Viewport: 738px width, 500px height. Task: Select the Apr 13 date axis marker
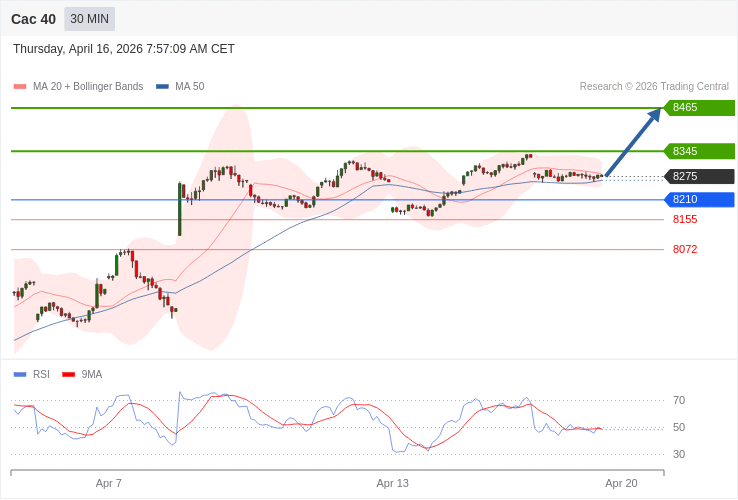click(392, 483)
